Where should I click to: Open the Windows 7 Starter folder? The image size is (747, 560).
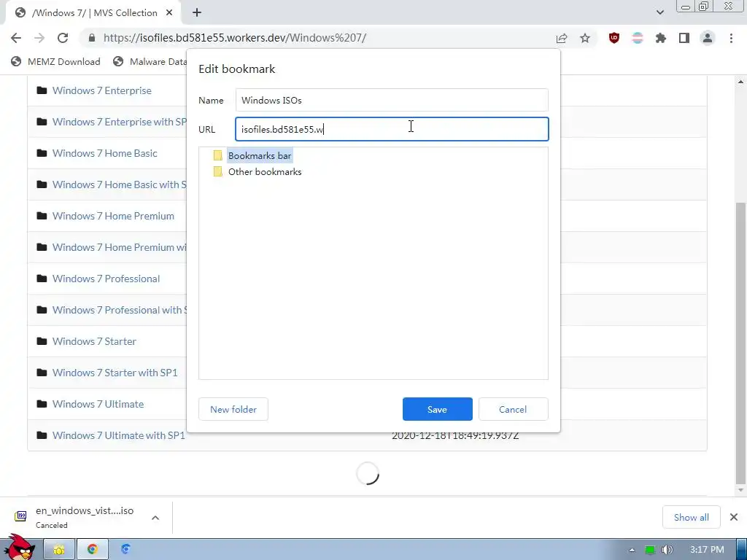coord(94,341)
